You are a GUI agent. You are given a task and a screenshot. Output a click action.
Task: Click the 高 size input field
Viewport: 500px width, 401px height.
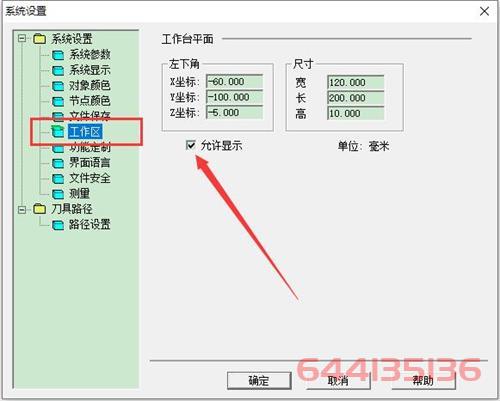[x=356, y=113]
